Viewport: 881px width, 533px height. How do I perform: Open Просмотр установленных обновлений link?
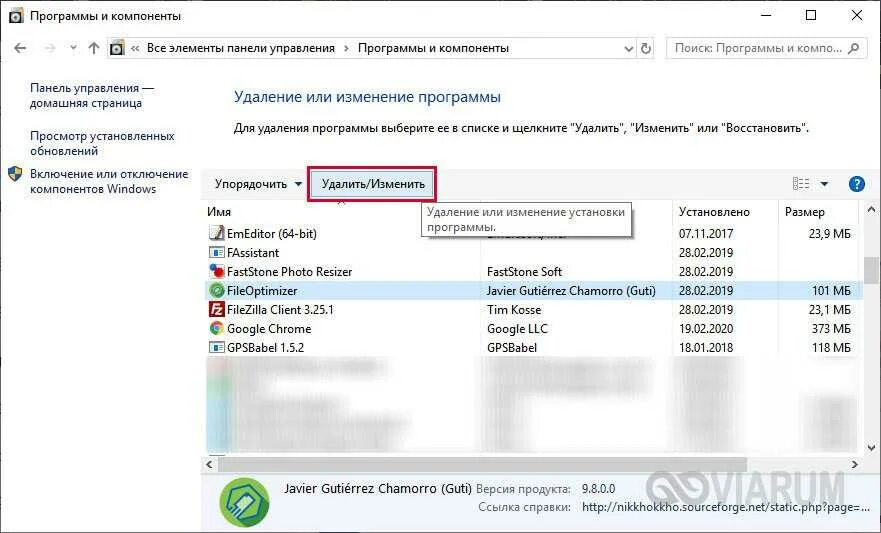point(102,143)
